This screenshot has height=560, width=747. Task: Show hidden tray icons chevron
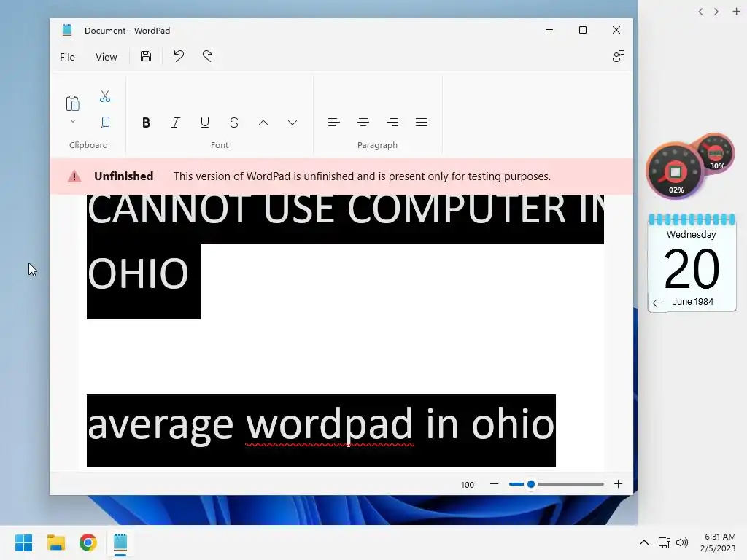coord(643,542)
